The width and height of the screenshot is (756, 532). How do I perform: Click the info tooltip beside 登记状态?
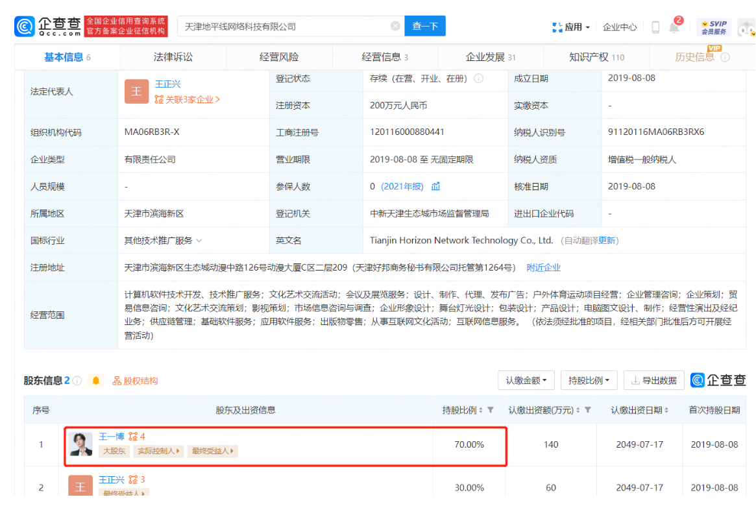[478, 78]
